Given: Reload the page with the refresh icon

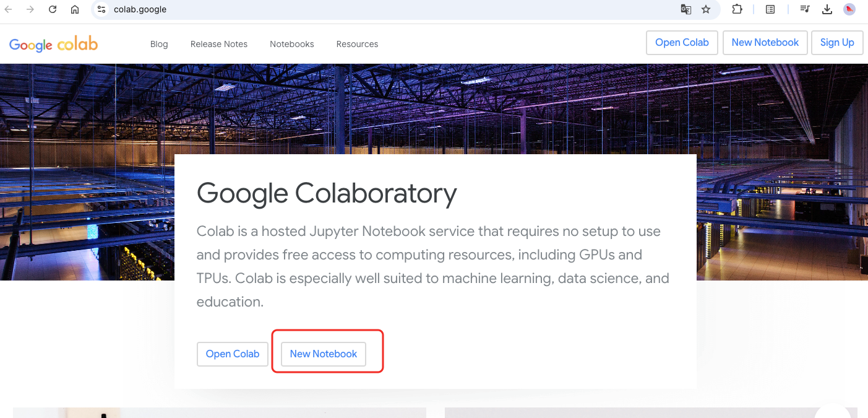Looking at the screenshot, I should click(52, 9).
